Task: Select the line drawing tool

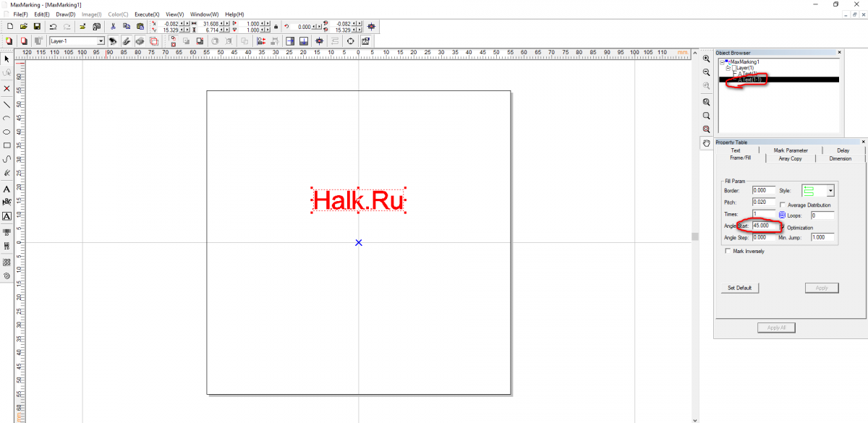Action: pyautogui.click(x=7, y=103)
